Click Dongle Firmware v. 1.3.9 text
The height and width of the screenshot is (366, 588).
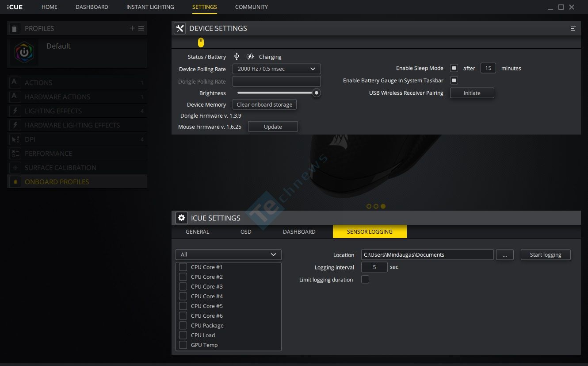click(211, 116)
